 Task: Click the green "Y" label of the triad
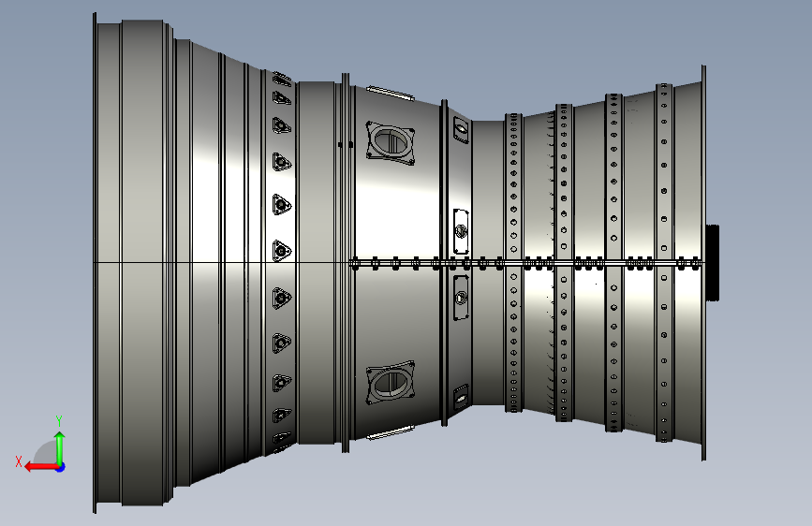59,421
